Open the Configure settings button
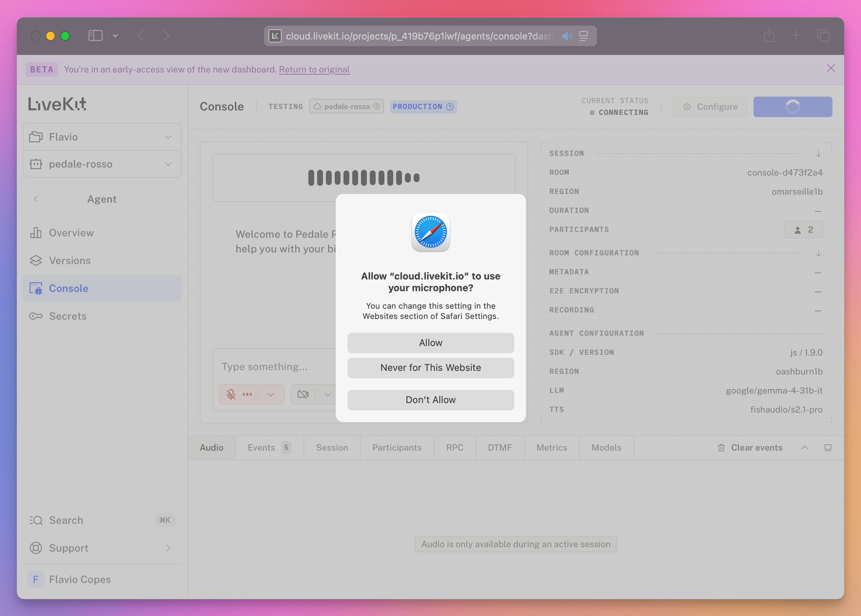This screenshot has width=861, height=616. pos(710,107)
